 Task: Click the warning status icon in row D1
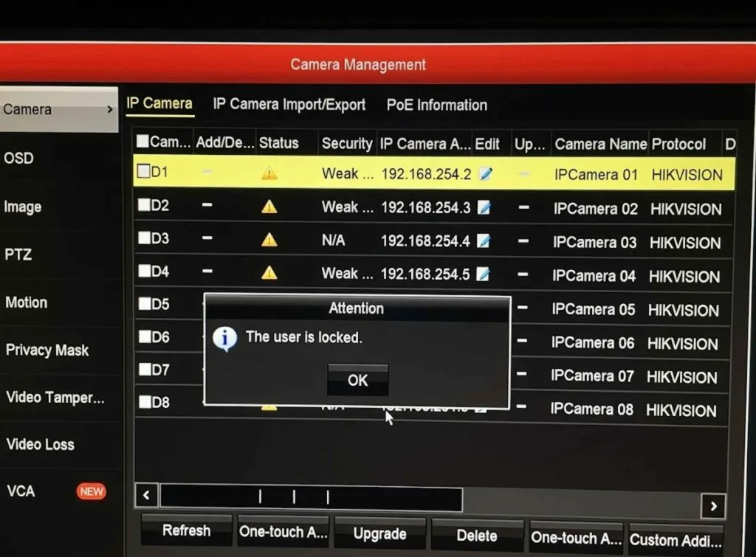tap(269, 173)
